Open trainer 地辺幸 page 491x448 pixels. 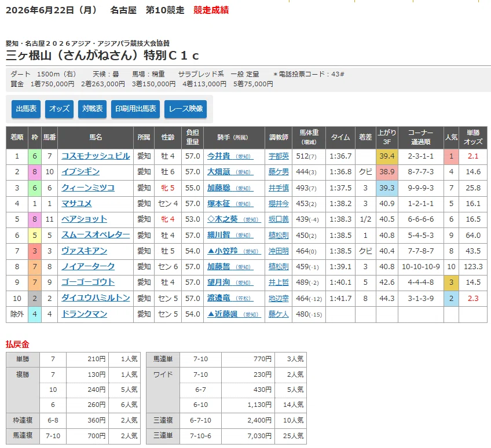tap(279, 298)
